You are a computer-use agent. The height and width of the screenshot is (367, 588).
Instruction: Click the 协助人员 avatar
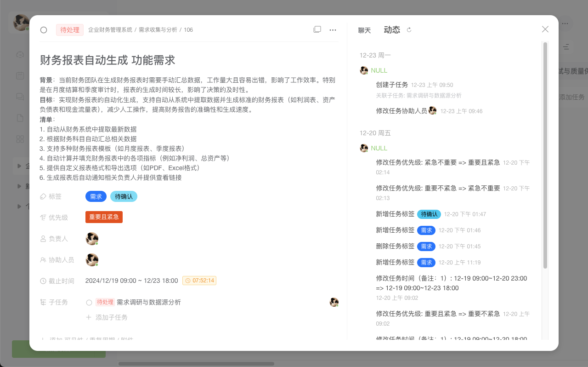[x=92, y=260]
